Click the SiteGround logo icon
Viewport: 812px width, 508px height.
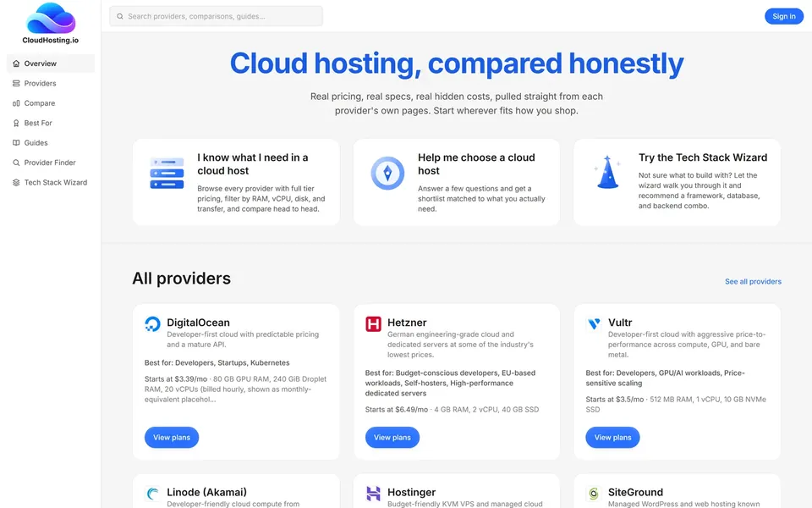[x=594, y=494]
